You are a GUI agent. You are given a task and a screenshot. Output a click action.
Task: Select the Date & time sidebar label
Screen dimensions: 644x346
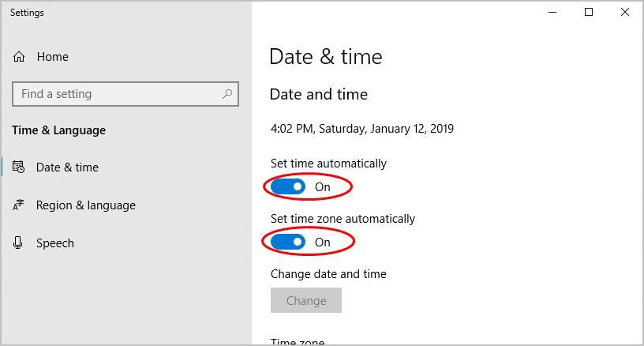[x=67, y=167]
